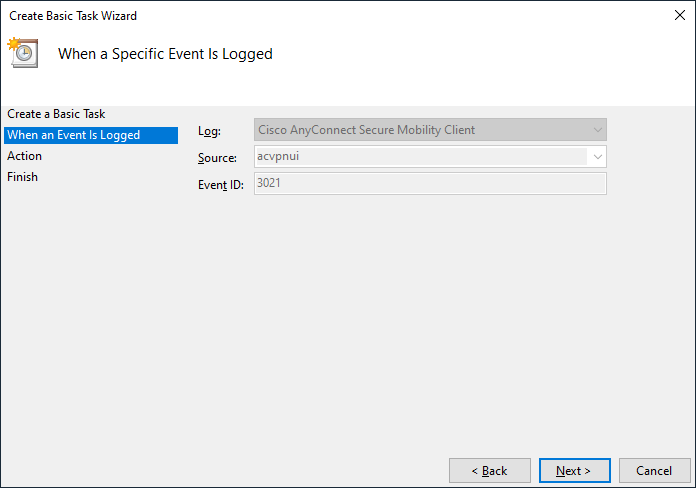Viewport: 696px width, 488px height.
Task: Expand the Source dropdown arrow
Action: (x=597, y=157)
